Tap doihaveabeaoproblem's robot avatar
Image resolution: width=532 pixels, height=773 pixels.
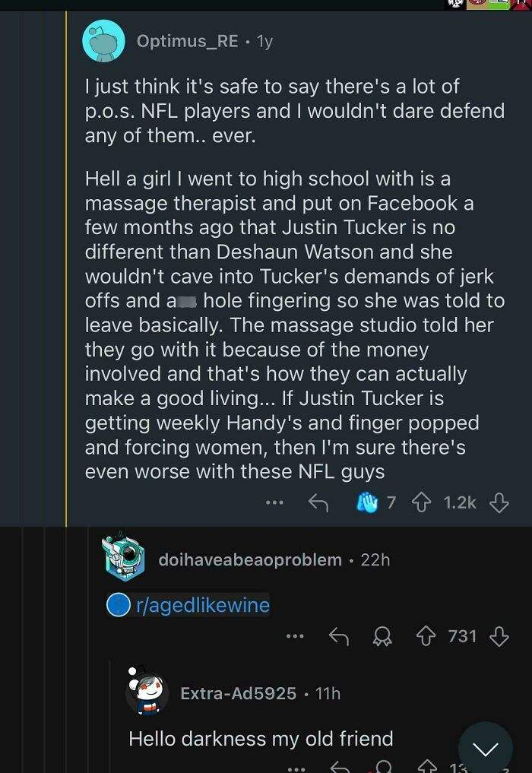[125, 559]
